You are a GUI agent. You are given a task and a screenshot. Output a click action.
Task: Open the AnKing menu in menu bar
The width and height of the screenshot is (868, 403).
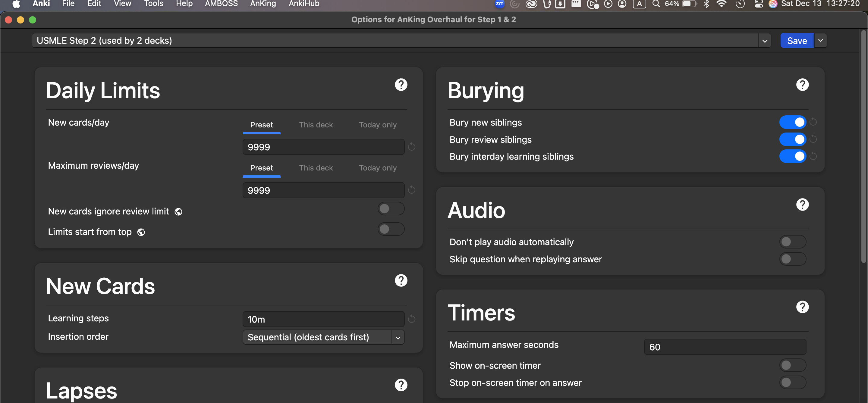point(263,4)
